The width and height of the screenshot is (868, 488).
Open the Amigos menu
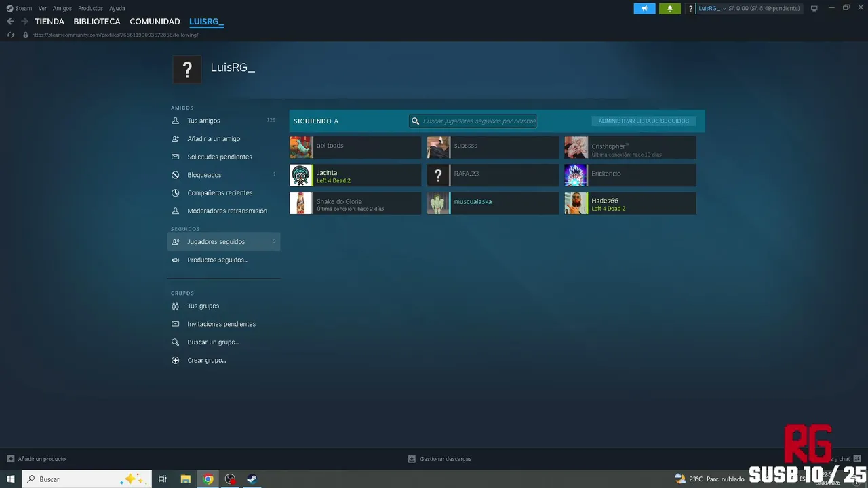click(x=62, y=8)
